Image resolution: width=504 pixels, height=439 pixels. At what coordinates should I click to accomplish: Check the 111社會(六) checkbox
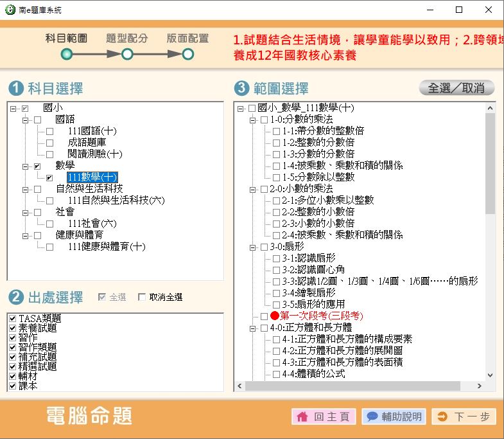[49, 224]
